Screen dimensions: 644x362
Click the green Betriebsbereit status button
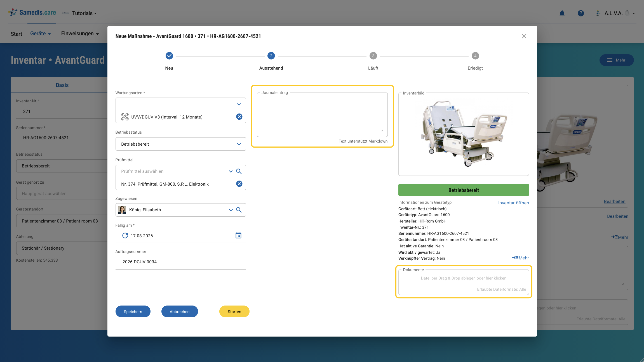[464, 190]
